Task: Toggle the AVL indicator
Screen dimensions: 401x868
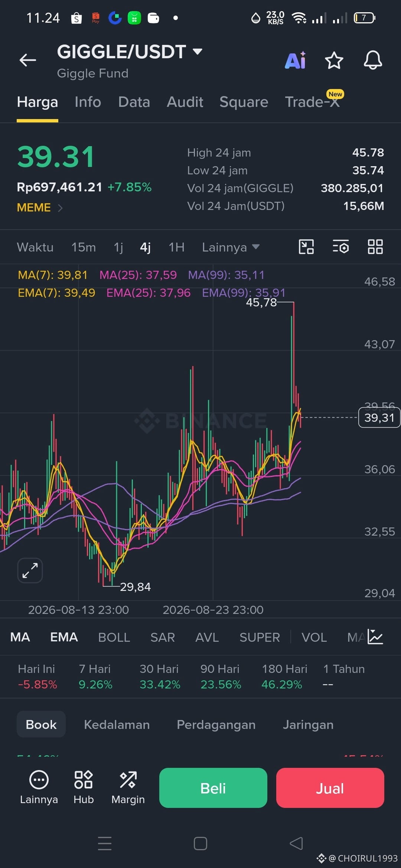Action: (207, 637)
